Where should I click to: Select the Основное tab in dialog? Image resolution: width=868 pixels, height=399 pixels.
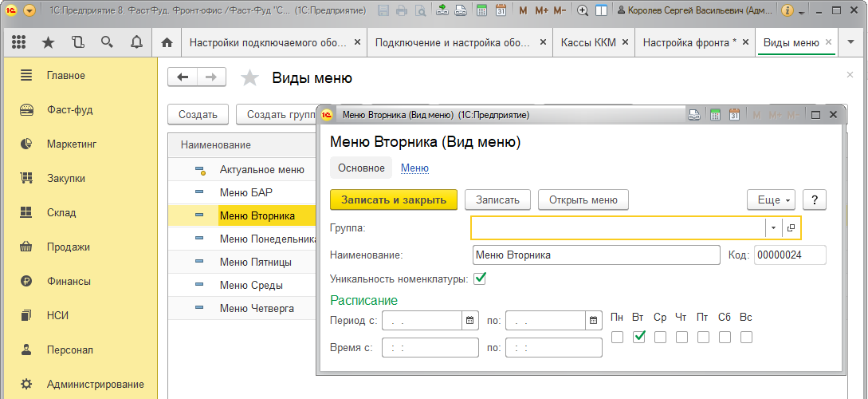tap(361, 168)
